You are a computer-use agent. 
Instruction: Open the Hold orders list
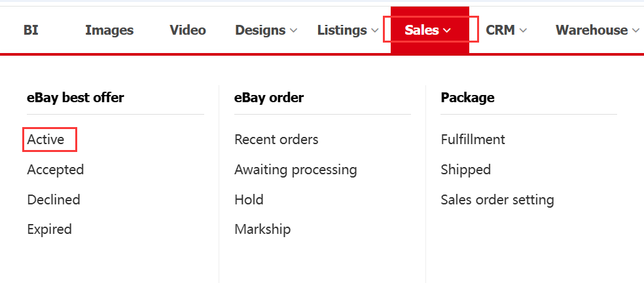point(249,200)
